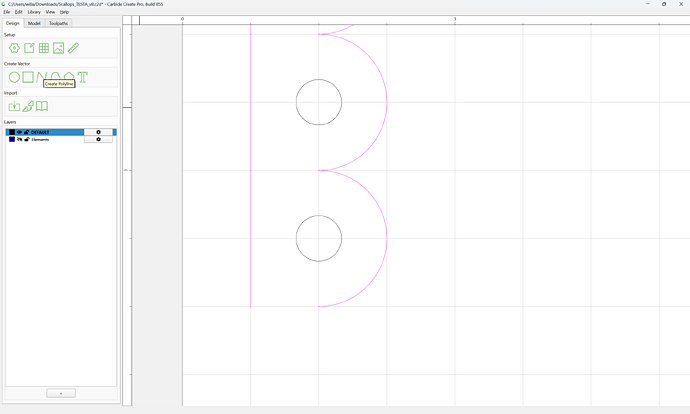Viewport: 690px width, 414px height.
Task: Open the Help menu
Action: point(64,12)
